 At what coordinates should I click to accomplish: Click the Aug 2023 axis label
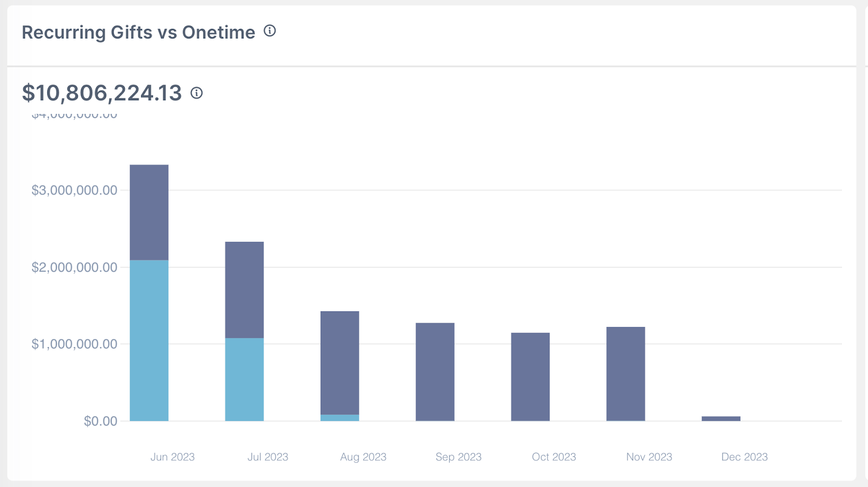click(x=363, y=457)
